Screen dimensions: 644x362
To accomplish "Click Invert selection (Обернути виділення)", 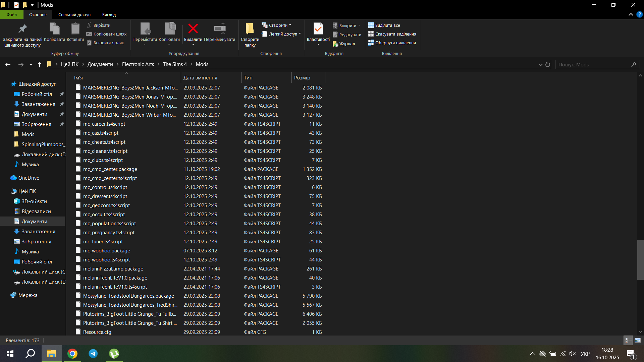I will pyautogui.click(x=392, y=43).
